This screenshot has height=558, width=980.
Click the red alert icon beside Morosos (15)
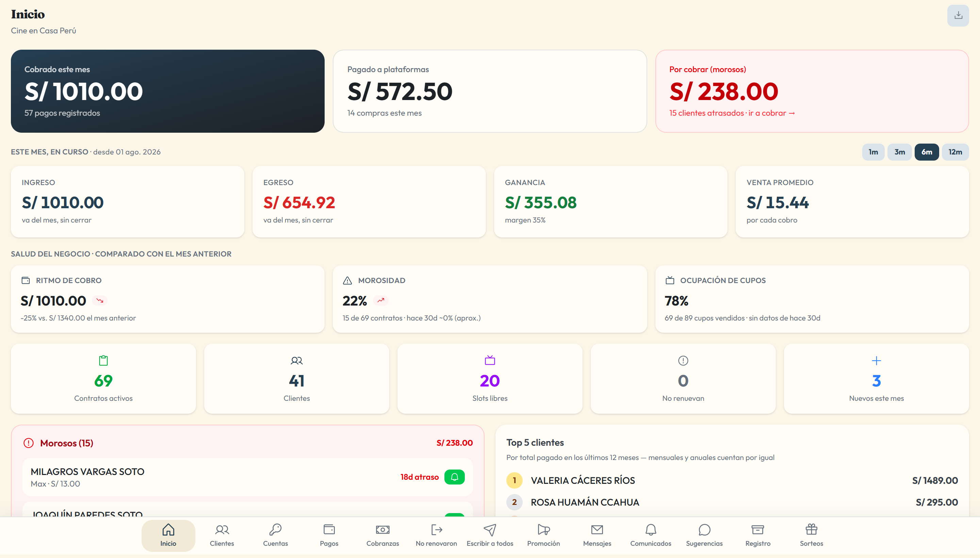29,443
